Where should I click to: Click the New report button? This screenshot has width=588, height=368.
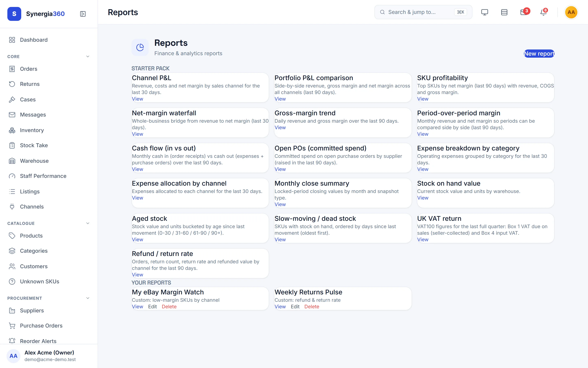539,54
